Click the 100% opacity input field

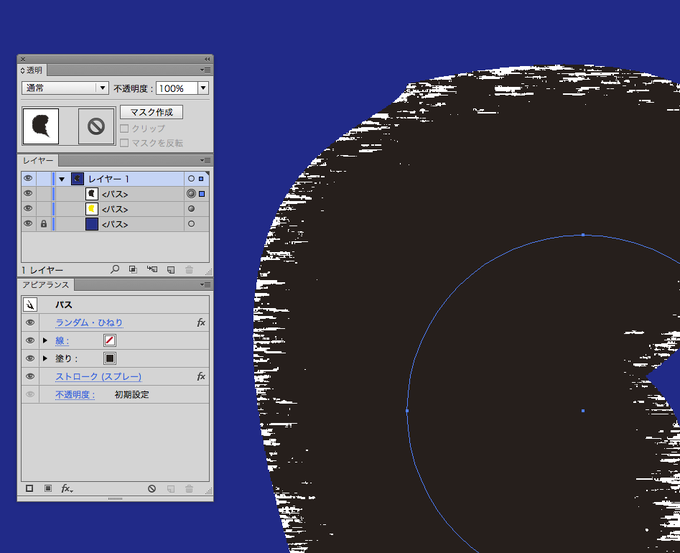tap(177, 88)
